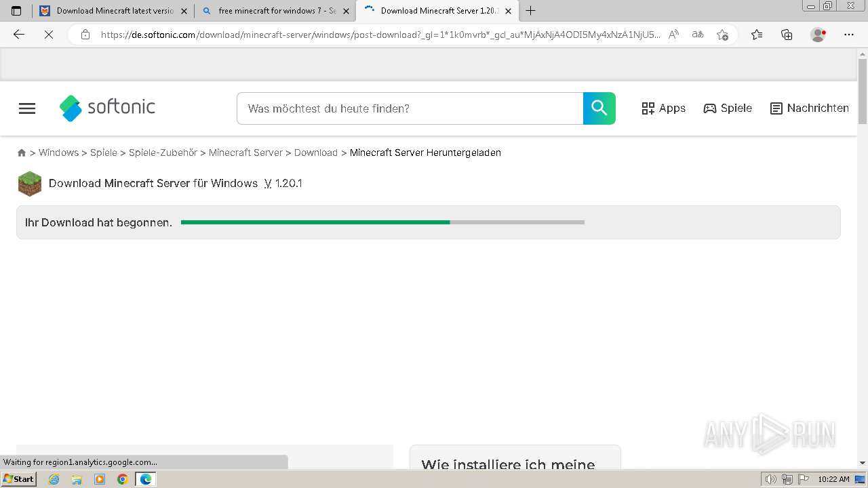Screen dimensions: 868x488
Task: Open the Softonic hamburger menu
Action: (x=27, y=108)
